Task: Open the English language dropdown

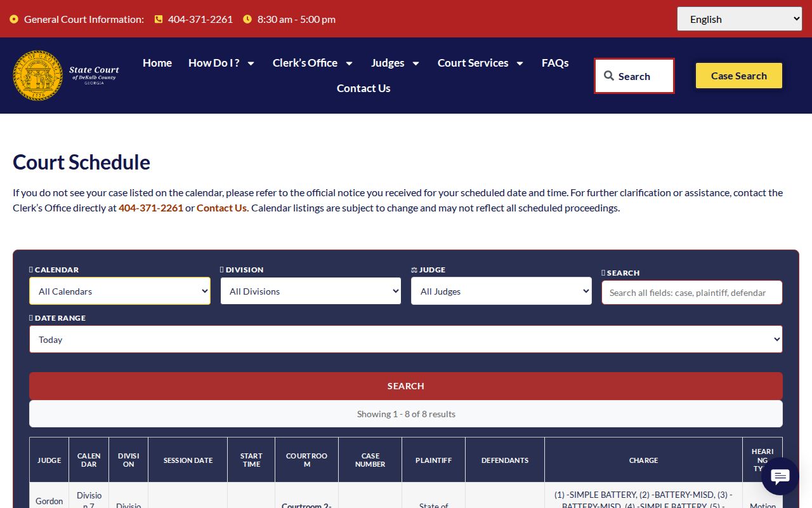Action: coord(740,19)
